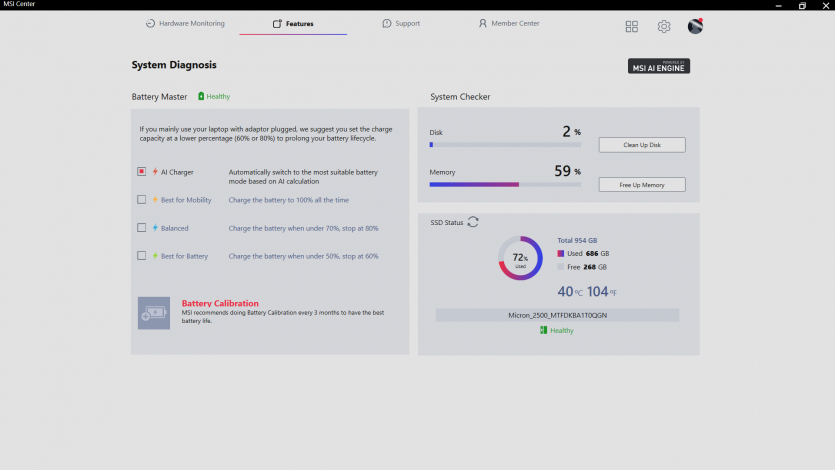Select the Features tab
Image resolution: width=835 pixels, height=470 pixels.
pos(293,23)
